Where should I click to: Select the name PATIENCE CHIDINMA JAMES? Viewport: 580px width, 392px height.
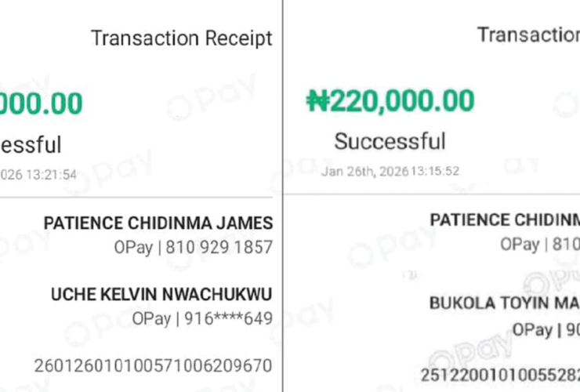(158, 223)
